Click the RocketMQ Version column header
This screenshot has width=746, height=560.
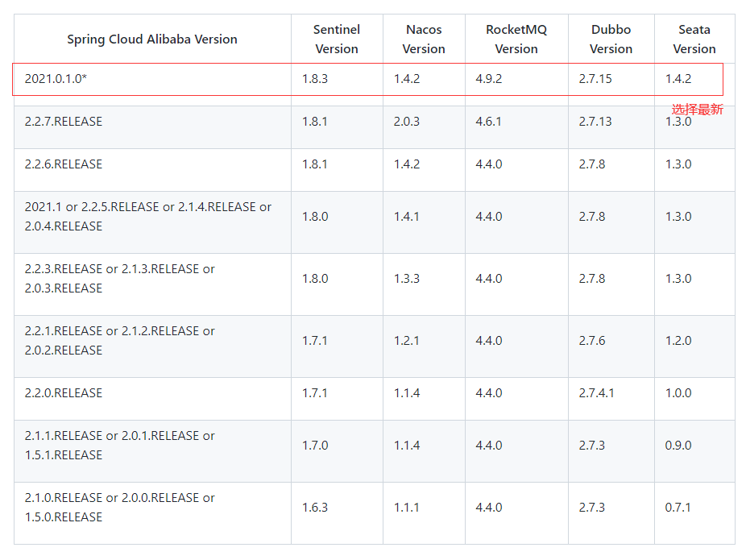516,39
